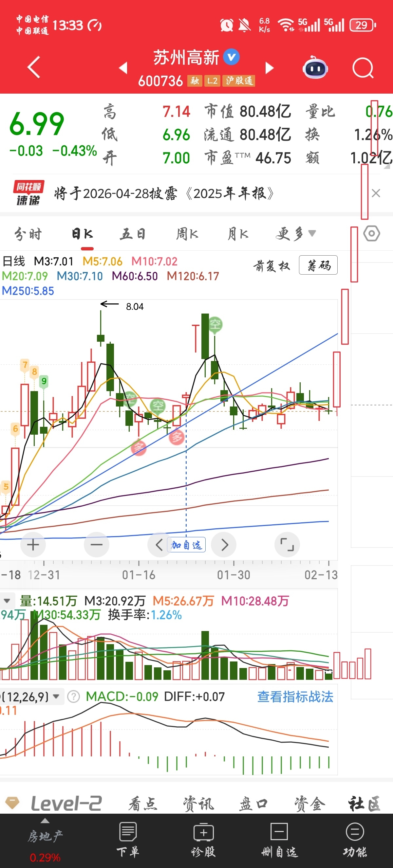Open the 诊股 diagnosis icon
Screen dimensions: 393x868
point(204,840)
